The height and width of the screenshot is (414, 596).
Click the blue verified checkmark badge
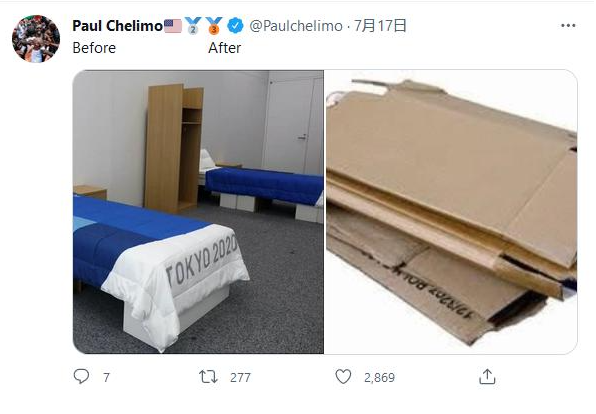point(235,26)
